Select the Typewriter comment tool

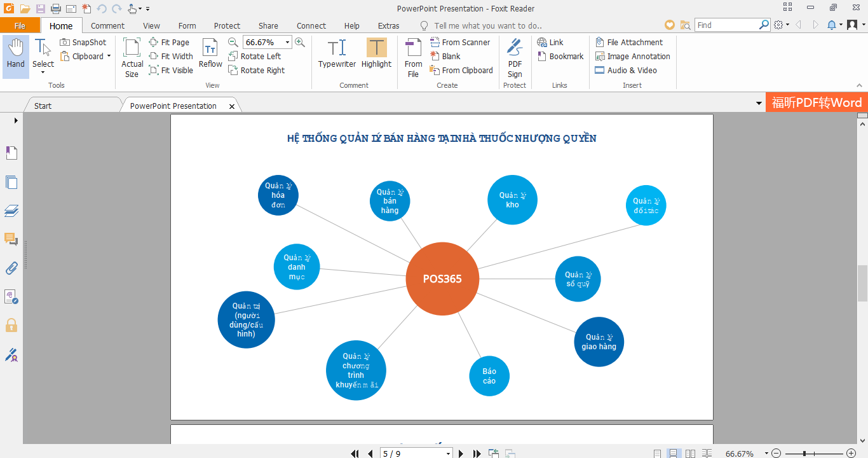[337, 53]
